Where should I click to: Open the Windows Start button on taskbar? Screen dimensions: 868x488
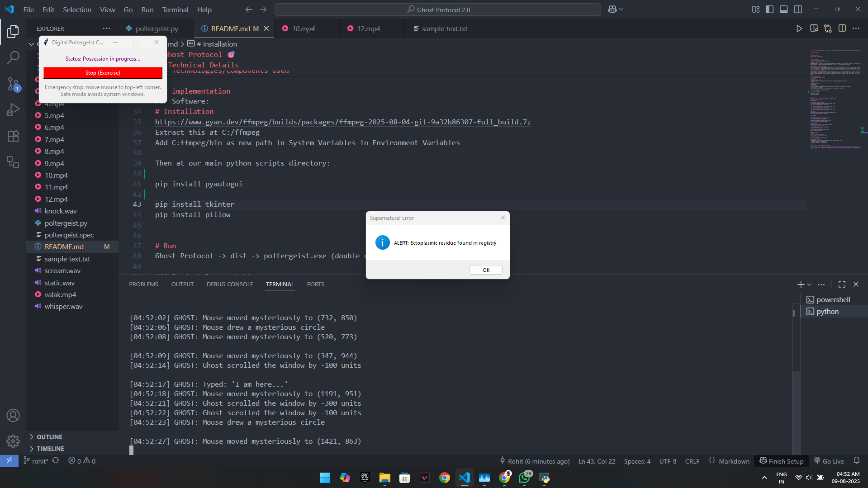pos(325,478)
